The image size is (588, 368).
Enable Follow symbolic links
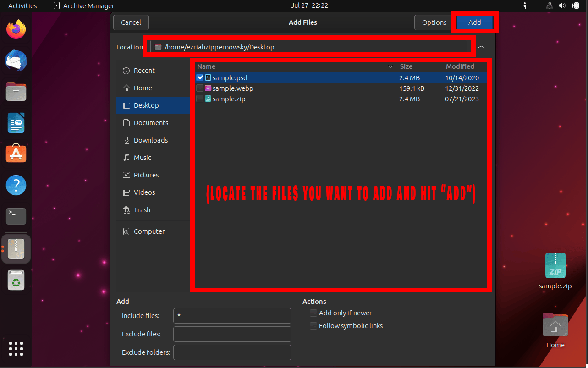coord(313,325)
